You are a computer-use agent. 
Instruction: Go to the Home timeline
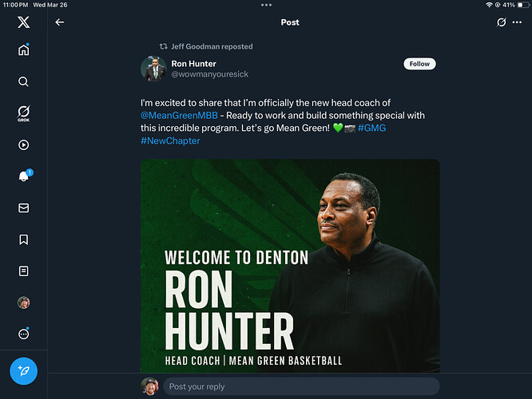pyautogui.click(x=23, y=50)
